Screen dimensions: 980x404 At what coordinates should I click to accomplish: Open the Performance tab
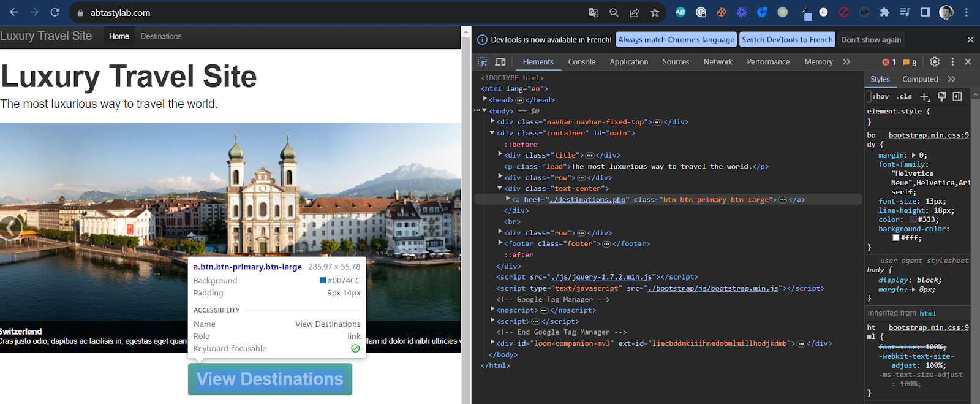pyautogui.click(x=768, y=62)
